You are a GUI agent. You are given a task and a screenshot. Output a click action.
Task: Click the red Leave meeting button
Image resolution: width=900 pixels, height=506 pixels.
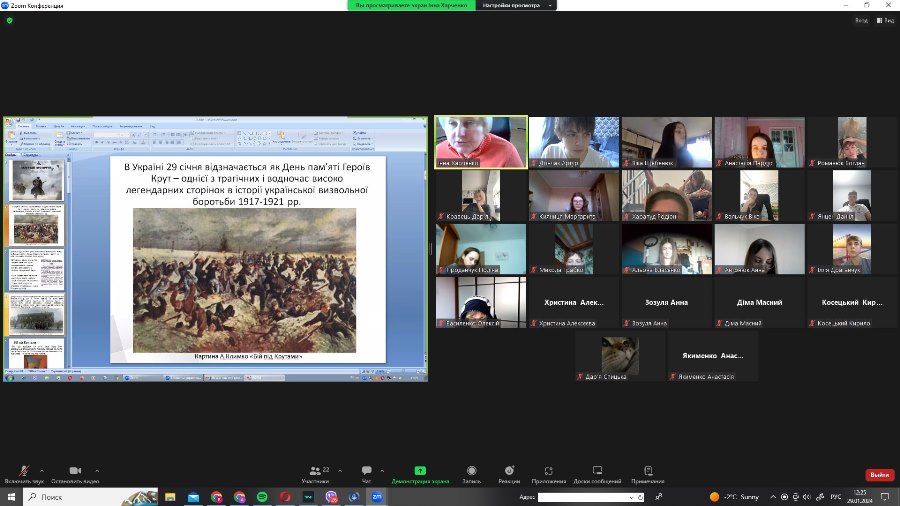pyautogui.click(x=879, y=475)
